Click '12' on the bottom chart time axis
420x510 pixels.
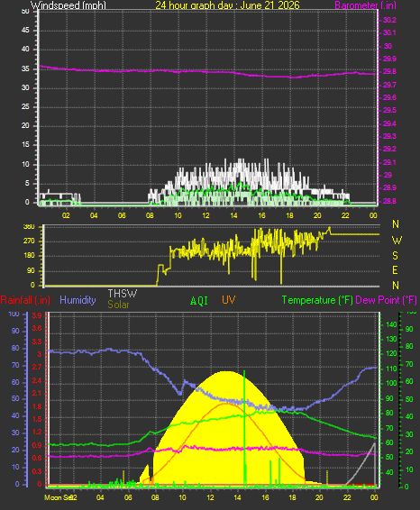tap(211, 497)
